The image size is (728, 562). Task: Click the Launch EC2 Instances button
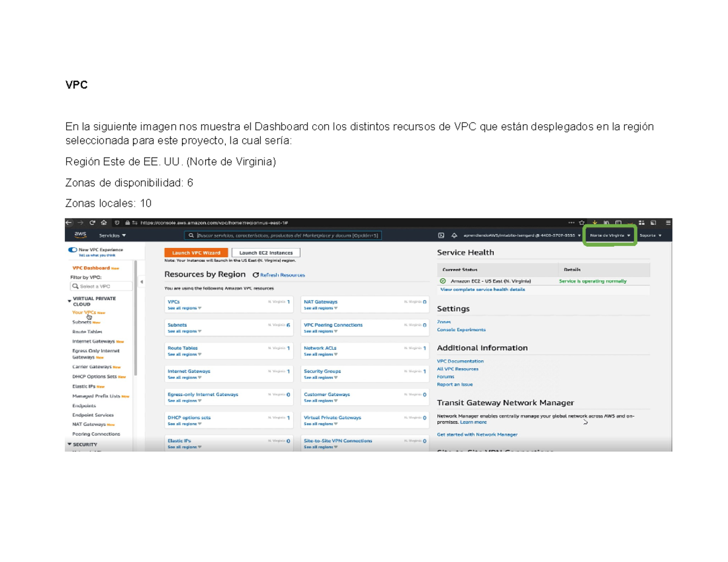[266, 253]
